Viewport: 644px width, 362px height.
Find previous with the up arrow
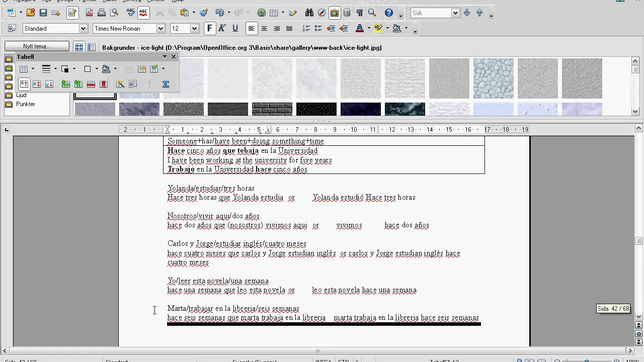click(x=479, y=13)
